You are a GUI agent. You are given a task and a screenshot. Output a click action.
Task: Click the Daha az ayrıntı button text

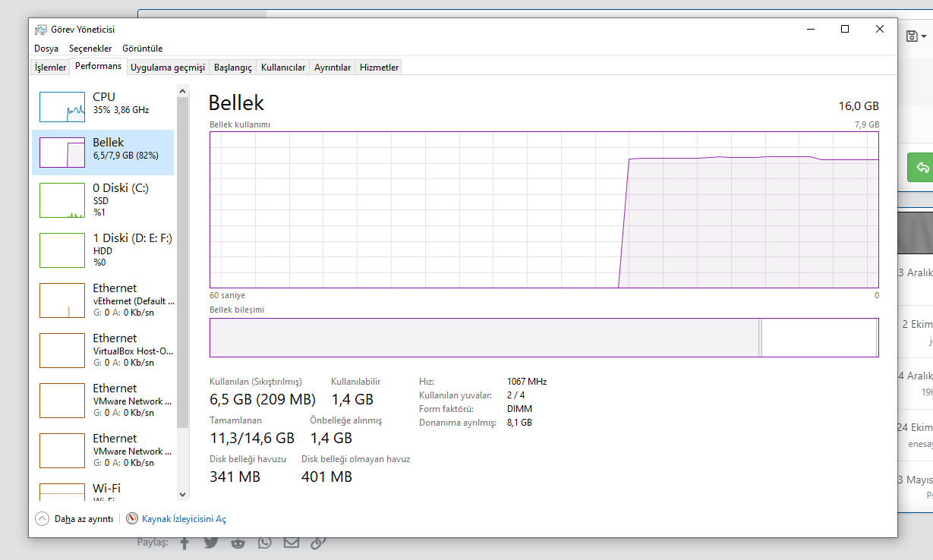(84, 519)
